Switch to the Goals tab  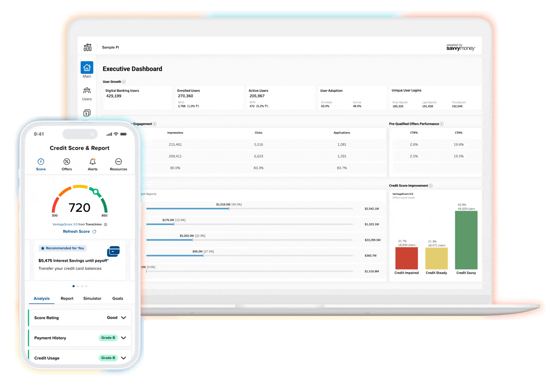tap(118, 298)
